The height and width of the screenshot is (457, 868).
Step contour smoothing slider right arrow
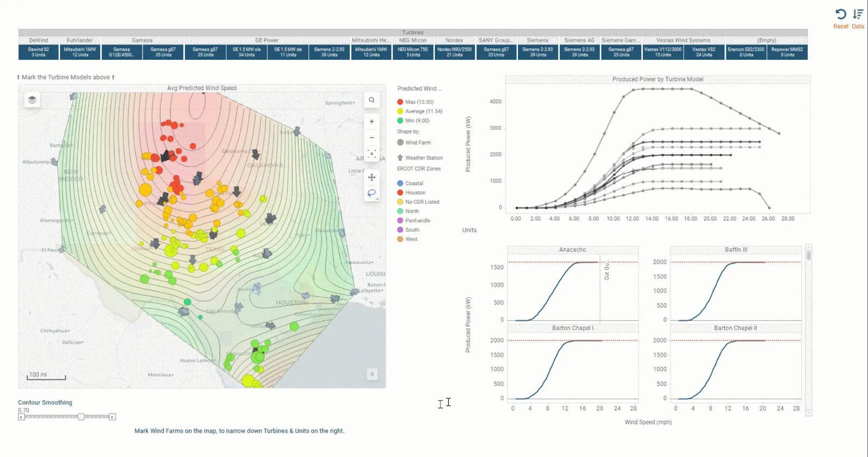click(x=112, y=417)
